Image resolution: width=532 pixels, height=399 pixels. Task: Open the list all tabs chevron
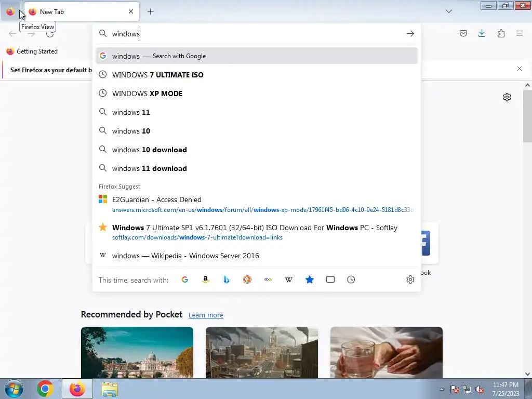coord(448,11)
